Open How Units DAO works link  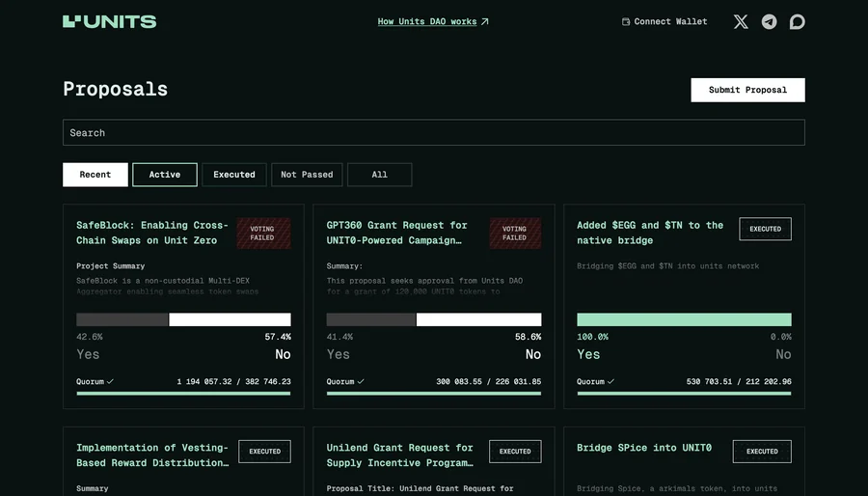427,21
